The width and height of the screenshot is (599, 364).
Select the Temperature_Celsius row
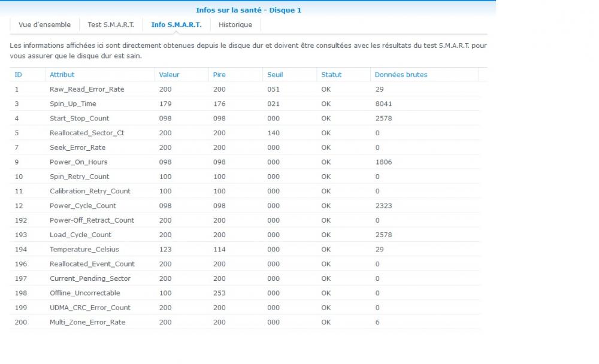click(x=244, y=249)
